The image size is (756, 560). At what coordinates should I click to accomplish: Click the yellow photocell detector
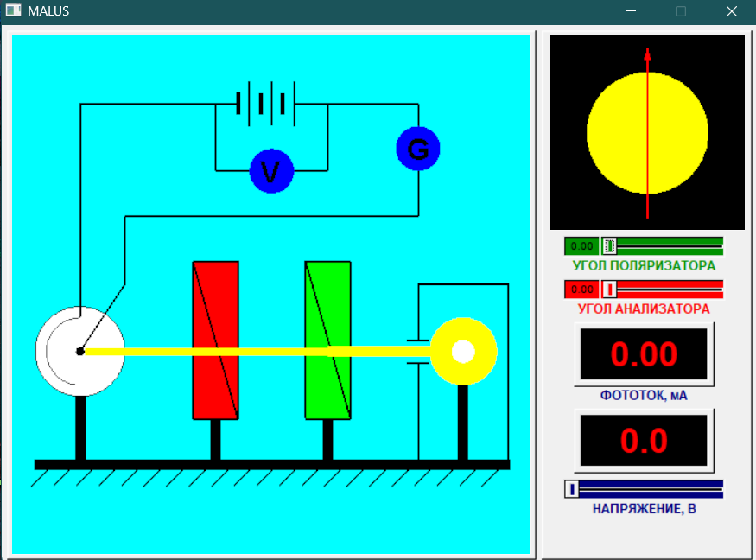point(463,352)
